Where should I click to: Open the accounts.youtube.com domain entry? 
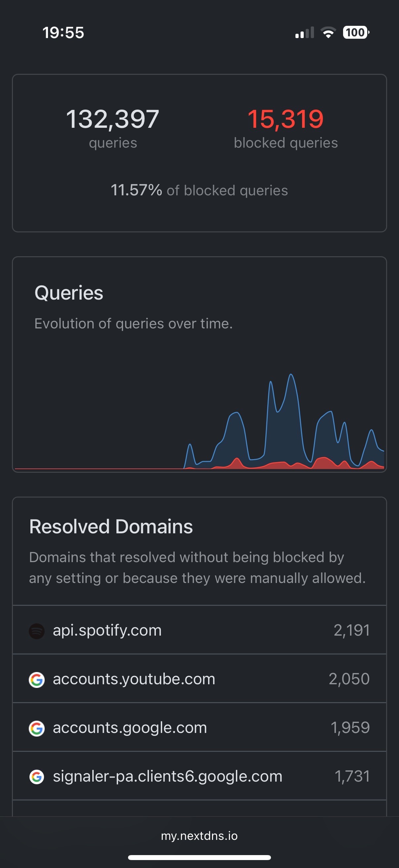click(199, 679)
